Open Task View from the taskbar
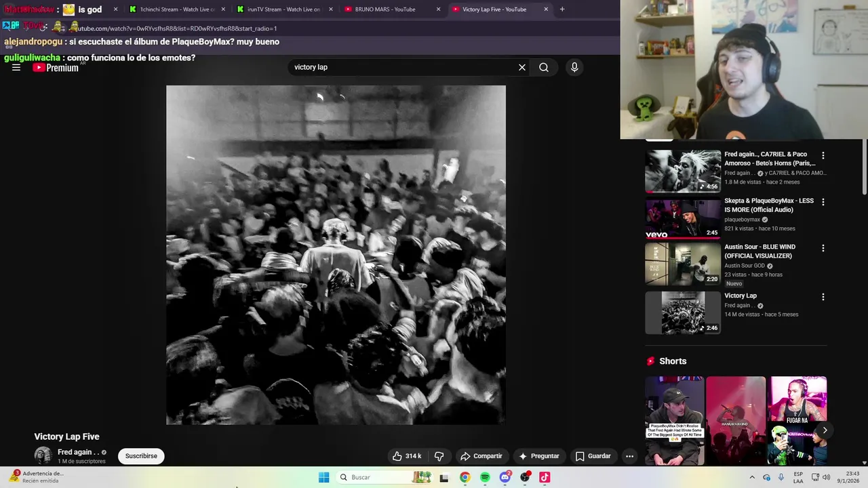 [x=444, y=477]
